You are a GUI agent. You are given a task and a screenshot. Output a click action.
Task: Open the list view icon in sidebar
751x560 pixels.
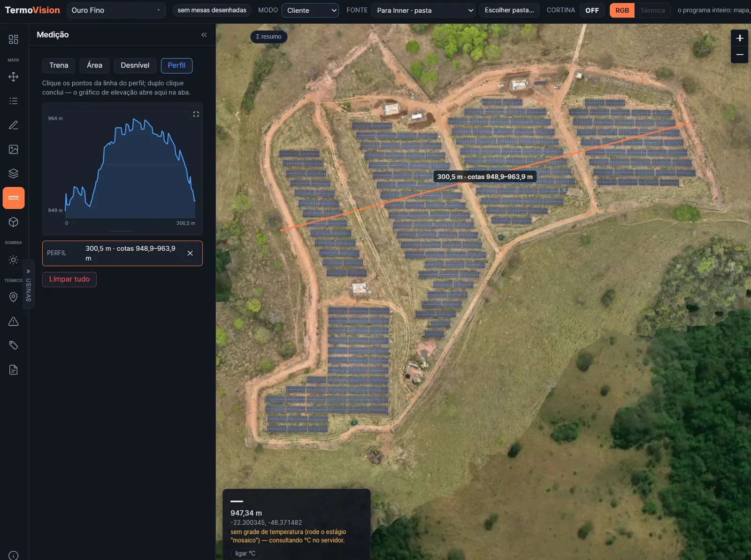pyautogui.click(x=13, y=101)
